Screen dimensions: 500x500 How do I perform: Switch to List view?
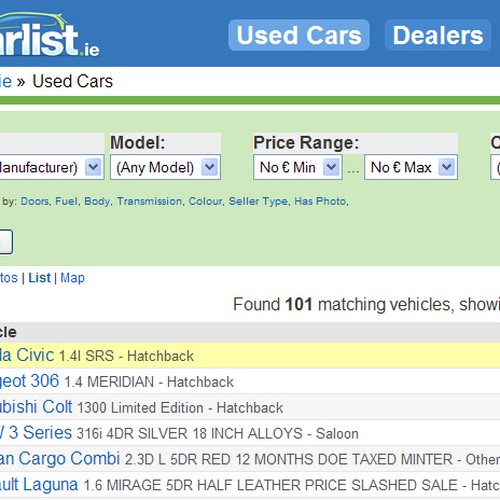[x=39, y=278]
